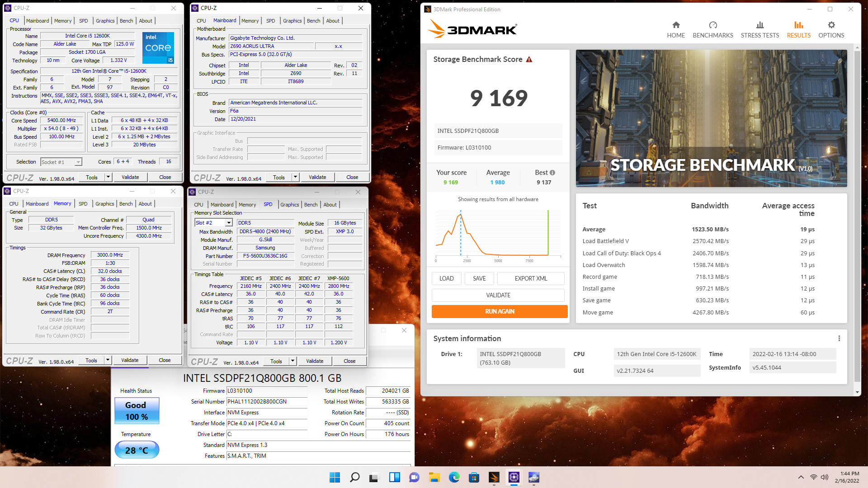
Task: Click 'Z690 AORUS ULTRA' model field
Action: tap(271, 46)
